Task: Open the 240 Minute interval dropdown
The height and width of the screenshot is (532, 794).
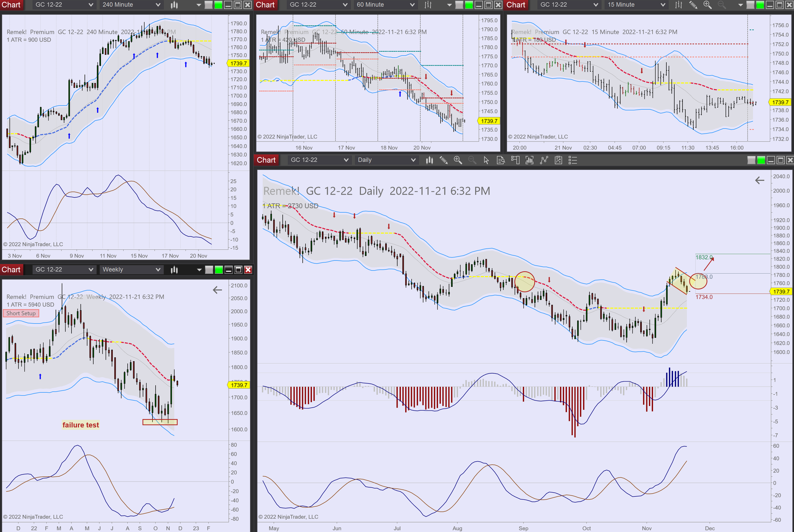Action: click(131, 5)
